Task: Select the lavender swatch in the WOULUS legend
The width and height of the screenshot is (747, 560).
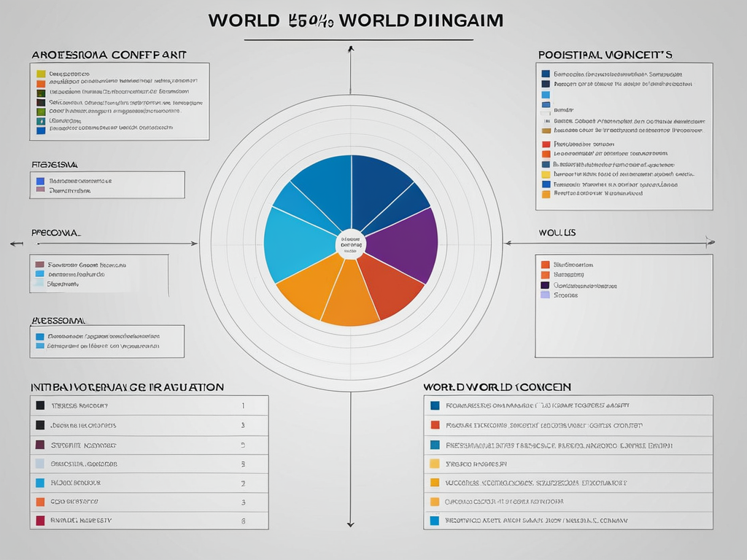Action: [545, 295]
